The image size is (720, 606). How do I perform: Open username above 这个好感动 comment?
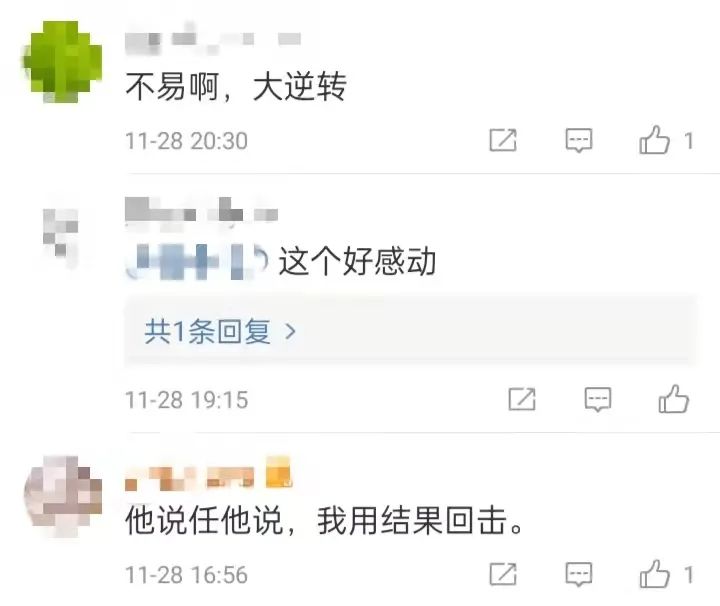[201, 211]
